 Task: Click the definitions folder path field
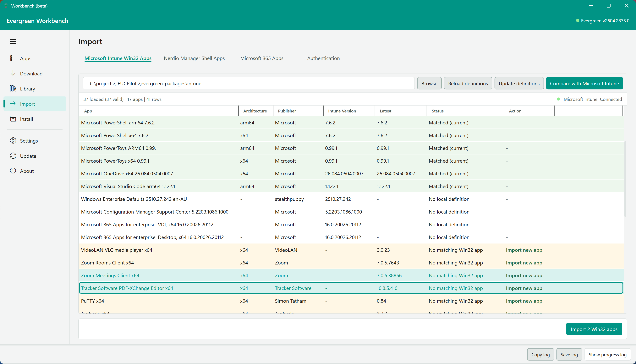click(x=249, y=83)
